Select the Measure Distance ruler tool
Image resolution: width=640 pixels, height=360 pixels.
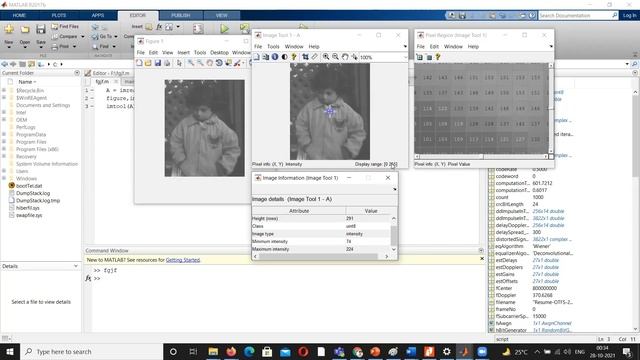click(314, 57)
